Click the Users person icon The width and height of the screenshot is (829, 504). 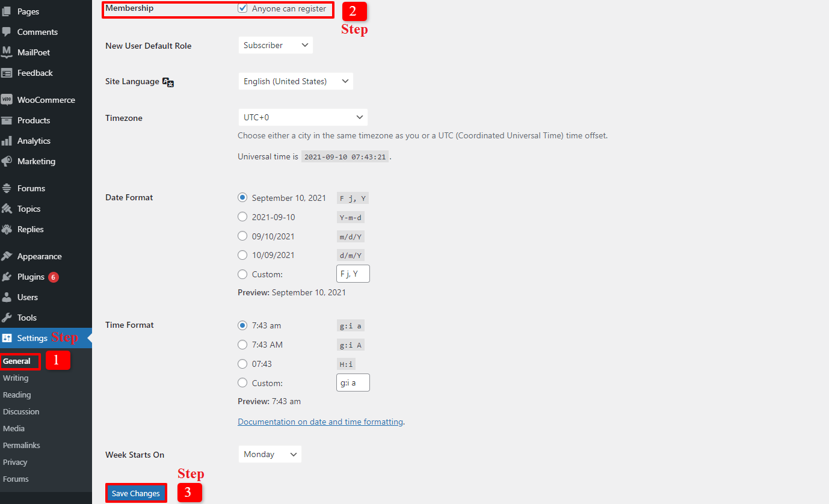(x=7, y=297)
